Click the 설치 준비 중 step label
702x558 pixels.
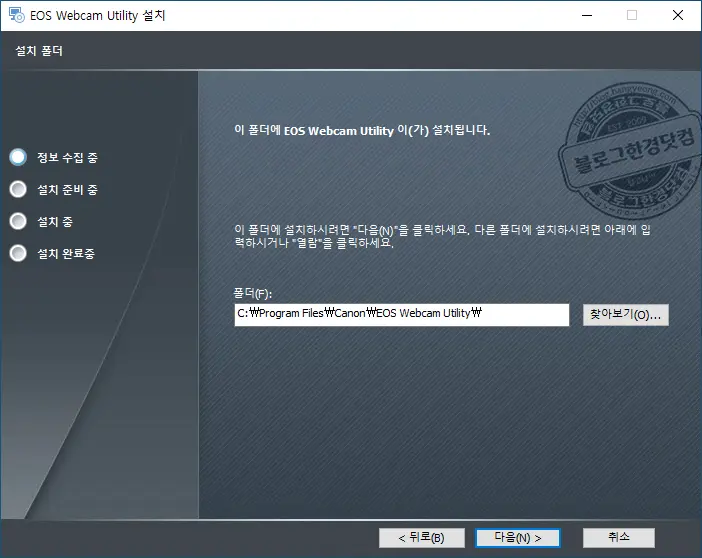pos(68,190)
